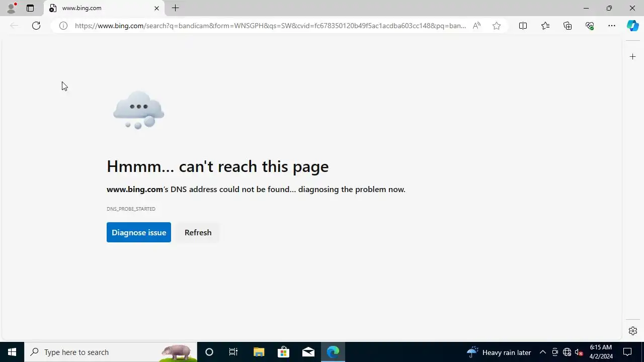Open the Favorites list icon
This screenshot has height=362, width=644.
coord(545,26)
